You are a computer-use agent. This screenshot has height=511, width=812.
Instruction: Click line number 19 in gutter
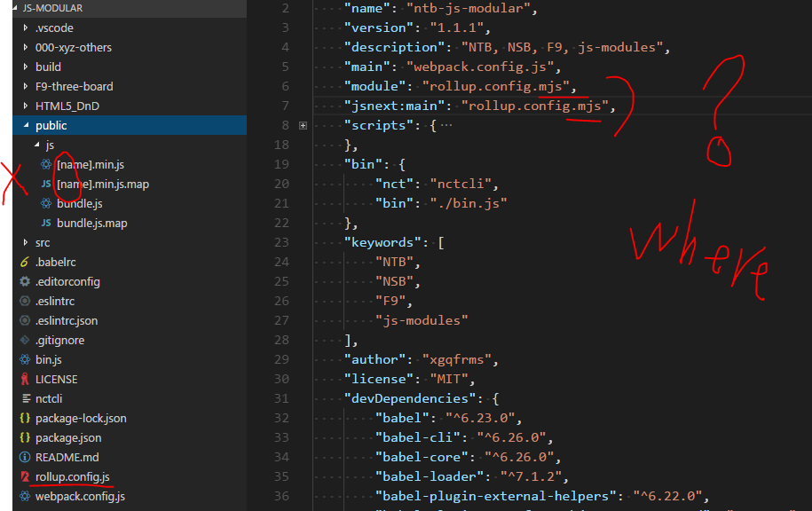281,164
